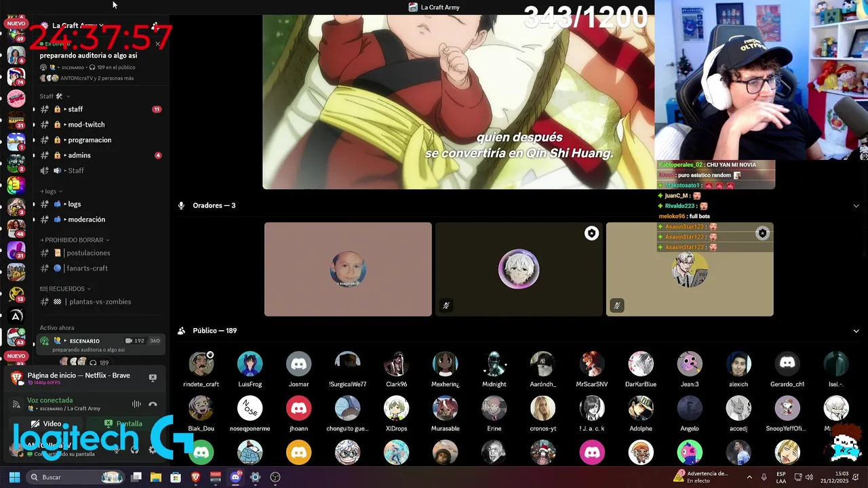Toggle noise suppression waveform icon

[x=136, y=404]
